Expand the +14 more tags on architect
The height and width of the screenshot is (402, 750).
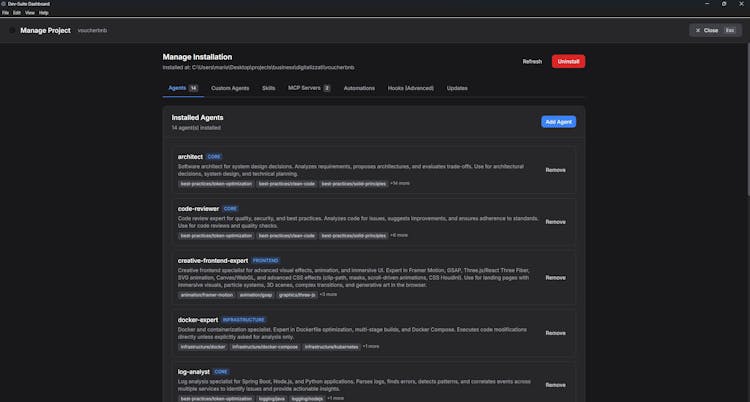pos(400,183)
